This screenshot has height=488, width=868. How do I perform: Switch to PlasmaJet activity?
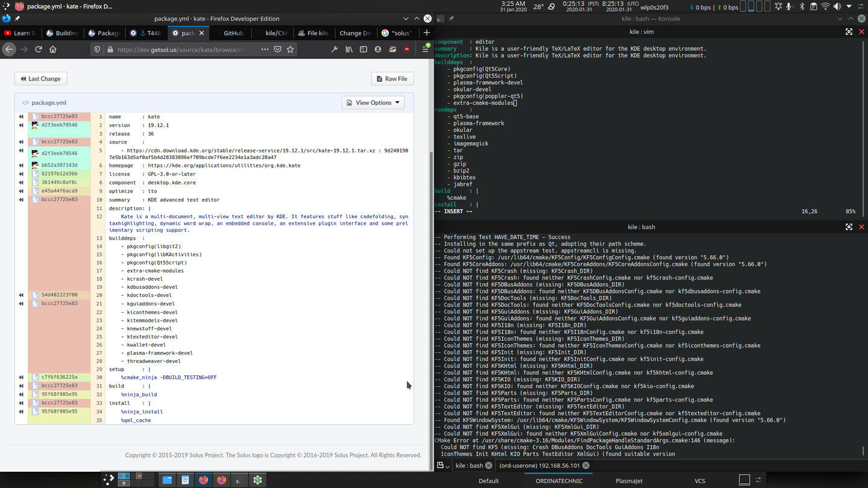coord(629,481)
